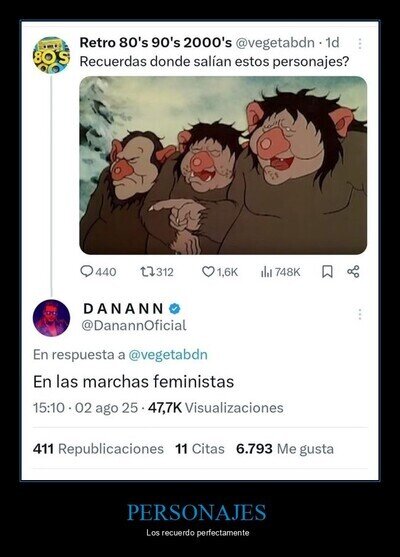This screenshot has width=400, height=557.
Task: Click the 15:10 · 02 ago 25 timestamp
Action: 85,408
